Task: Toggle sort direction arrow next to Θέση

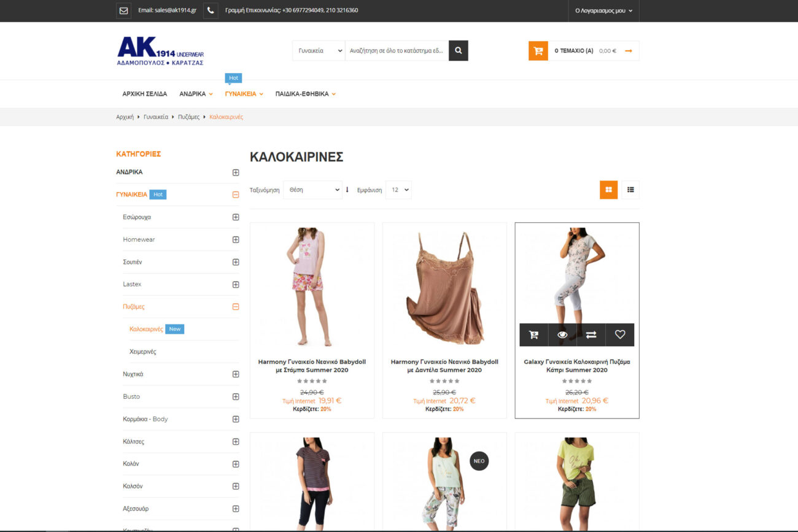Action: tap(347, 190)
